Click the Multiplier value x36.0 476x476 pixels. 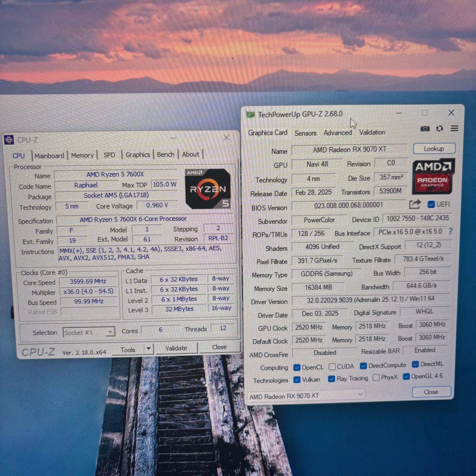[x=89, y=291]
